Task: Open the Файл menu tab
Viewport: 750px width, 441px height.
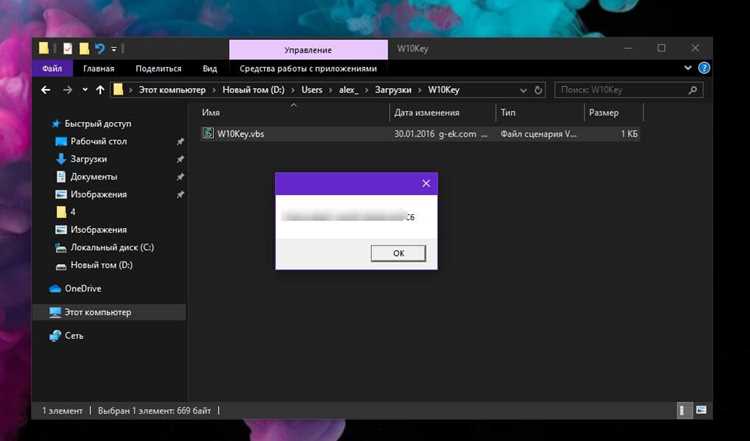Action: (x=52, y=68)
